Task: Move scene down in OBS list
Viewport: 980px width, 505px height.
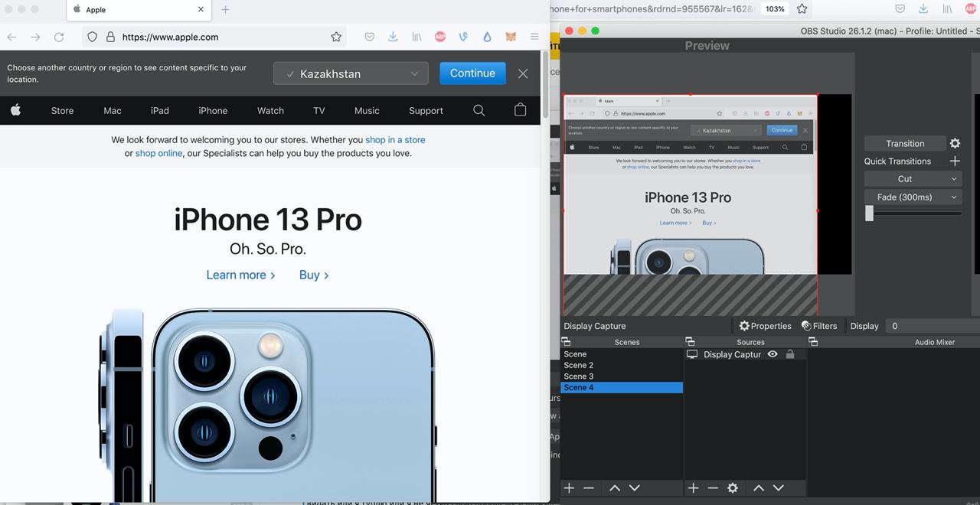Action: (x=635, y=488)
